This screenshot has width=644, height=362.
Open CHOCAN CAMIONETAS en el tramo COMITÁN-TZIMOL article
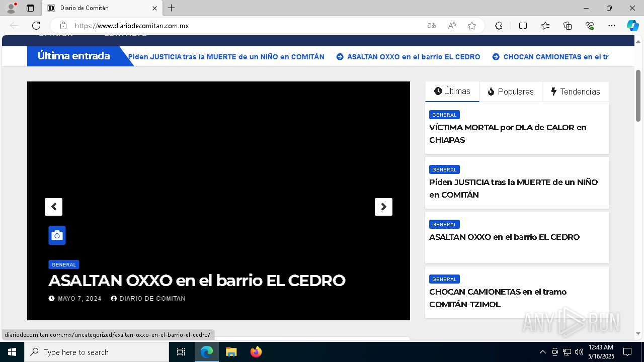click(498, 298)
